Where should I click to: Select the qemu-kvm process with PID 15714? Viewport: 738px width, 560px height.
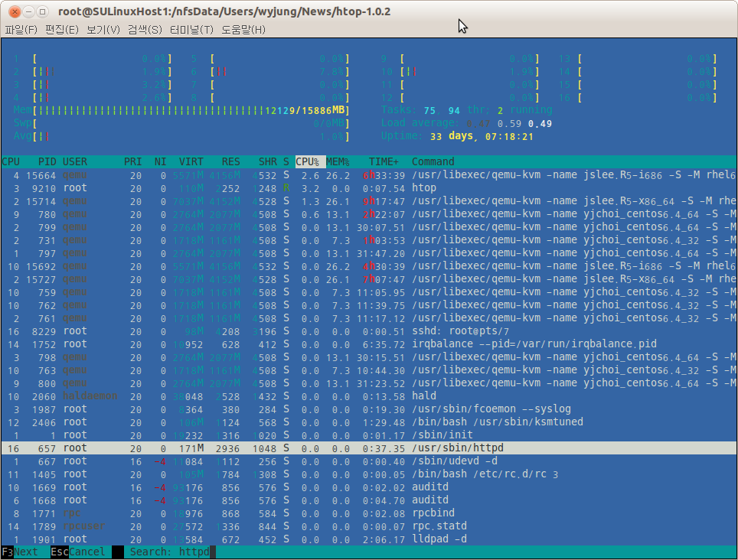(369, 201)
